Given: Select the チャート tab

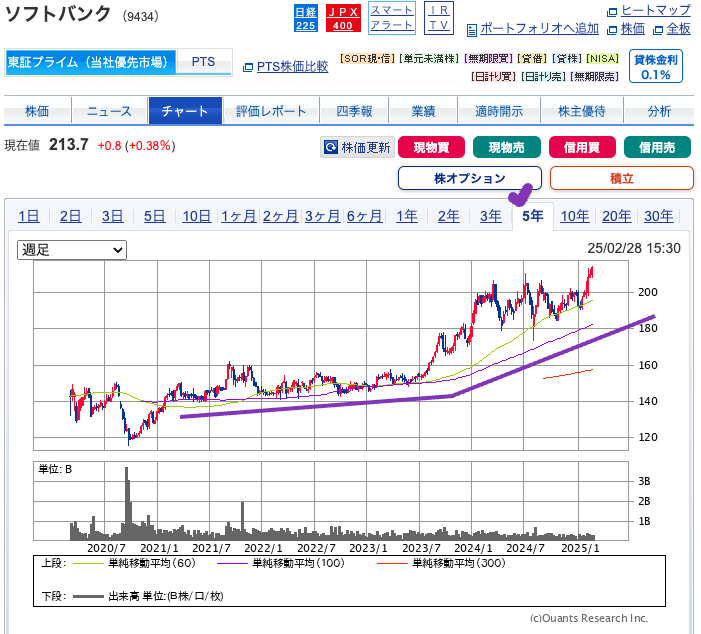Looking at the screenshot, I should point(185,110).
